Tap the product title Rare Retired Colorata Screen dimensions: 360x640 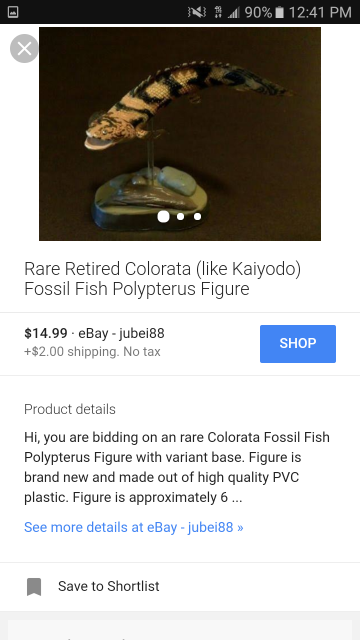coord(162,278)
